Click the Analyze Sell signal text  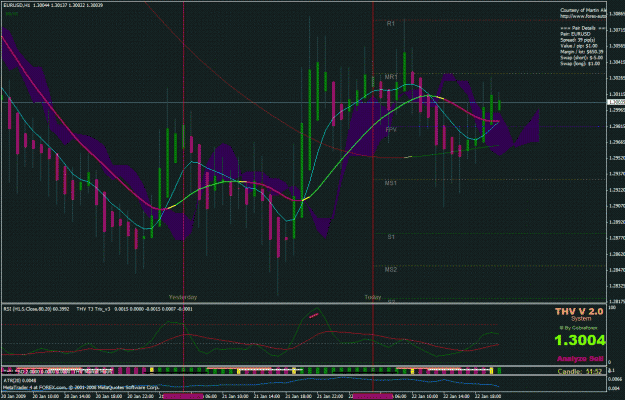click(580, 359)
